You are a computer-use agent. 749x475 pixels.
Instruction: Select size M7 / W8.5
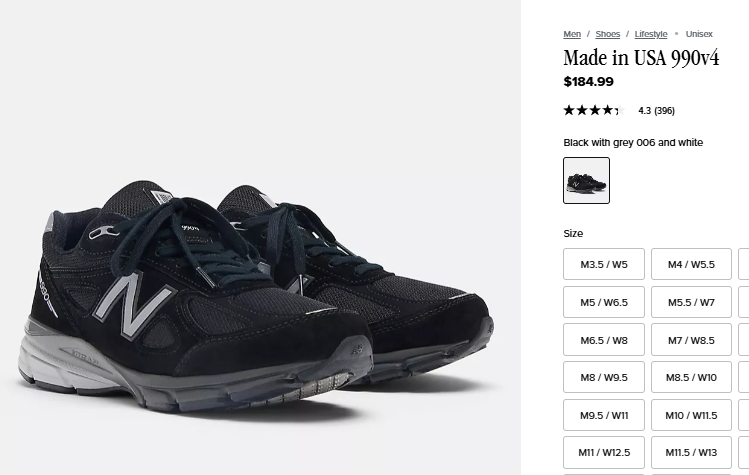pos(691,340)
